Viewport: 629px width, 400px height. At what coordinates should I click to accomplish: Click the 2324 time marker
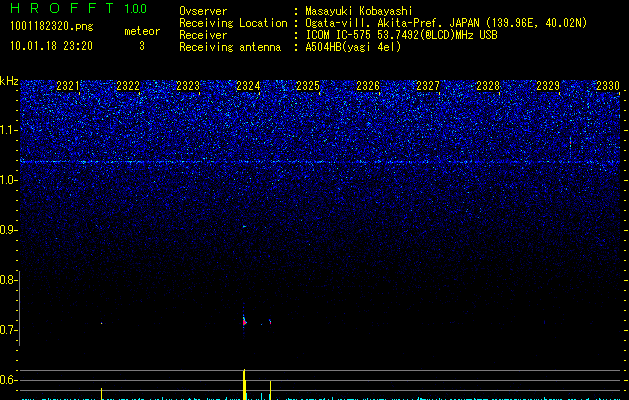pyautogui.click(x=248, y=87)
